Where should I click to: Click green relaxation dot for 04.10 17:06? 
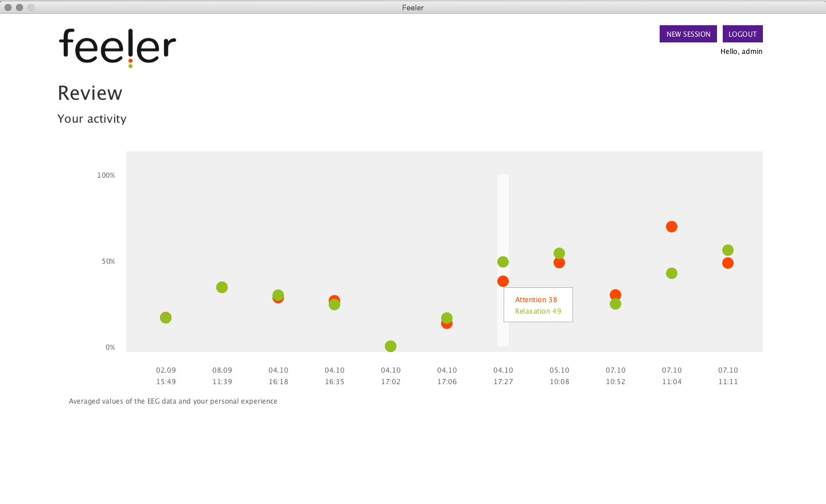[x=447, y=317]
